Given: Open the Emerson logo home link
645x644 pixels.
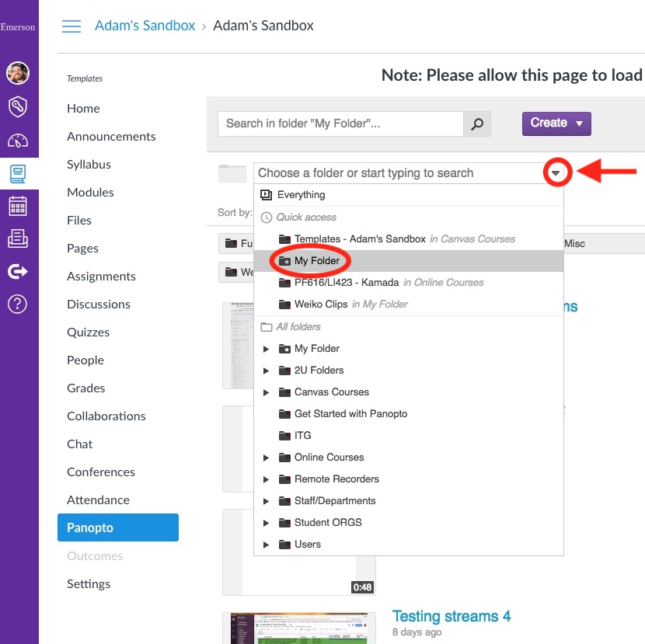Looking at the screenshot, I should [18, 27].
